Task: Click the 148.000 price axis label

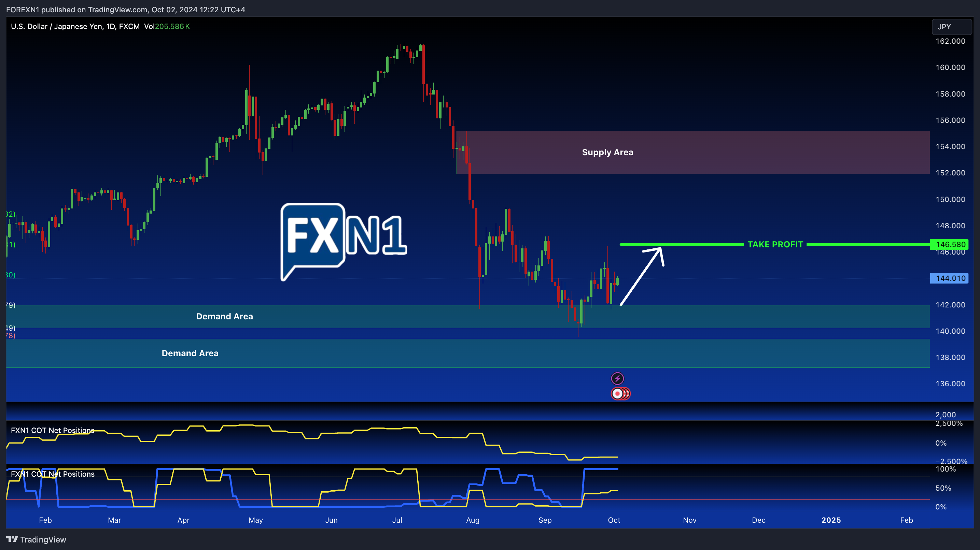Action: pos(950,226)
